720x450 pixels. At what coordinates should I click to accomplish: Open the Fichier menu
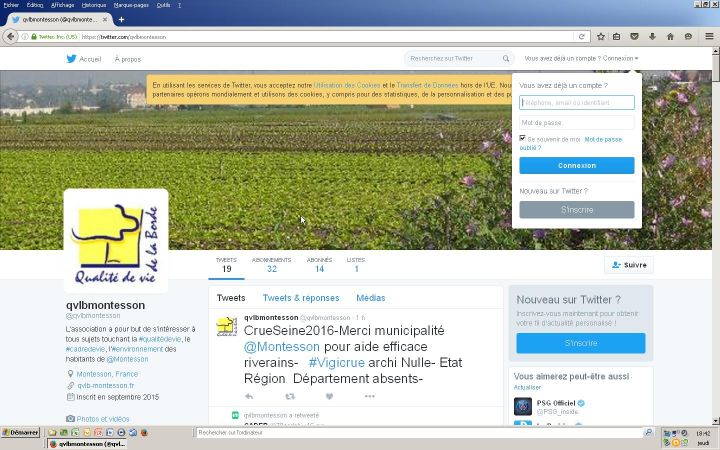11,5
